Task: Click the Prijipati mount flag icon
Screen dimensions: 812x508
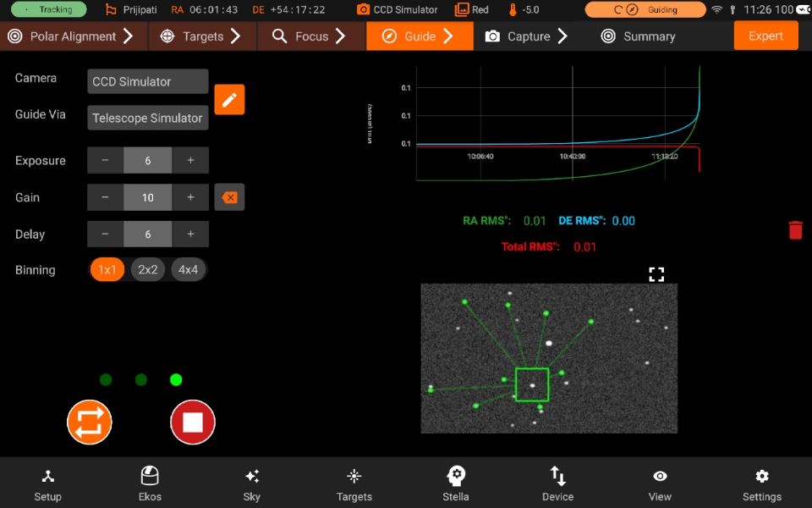Action: point(110,9)
